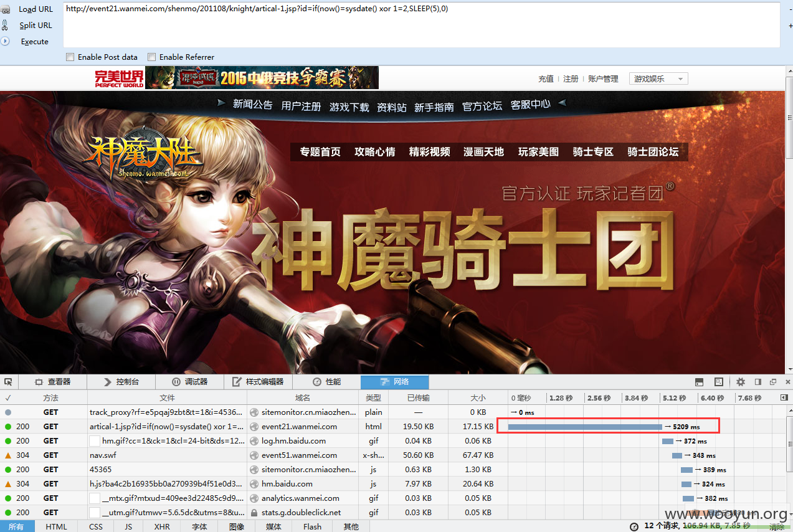Click the Execute play icon
The image size is (793, 532).
coord(5,41)
